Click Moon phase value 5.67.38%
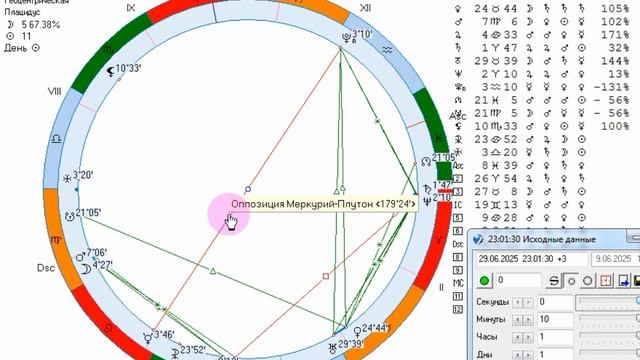Screen dimensions: 640x360 [x=40, y=25]
